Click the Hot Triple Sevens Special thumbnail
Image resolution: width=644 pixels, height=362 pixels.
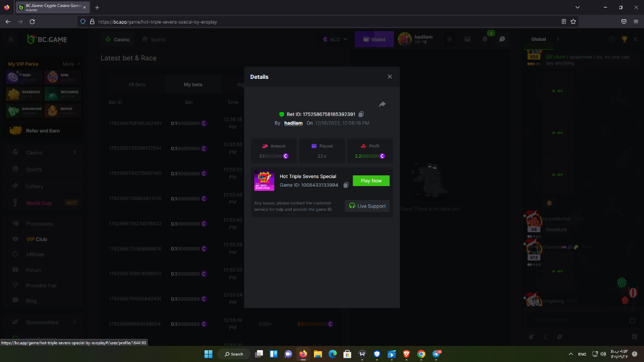[x=264, y=181]
